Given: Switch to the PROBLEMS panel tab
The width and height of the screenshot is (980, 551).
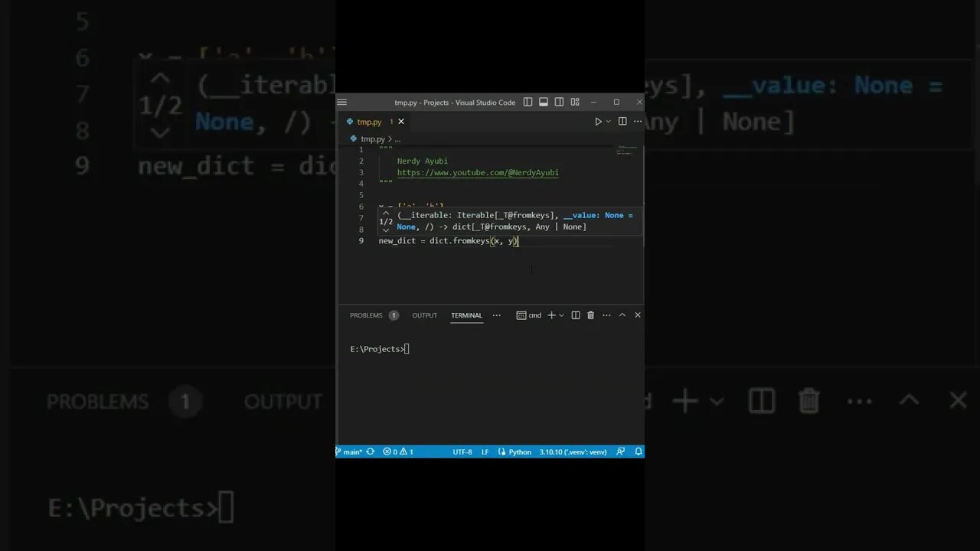Looking at the screenshot, I should (366, 315).
